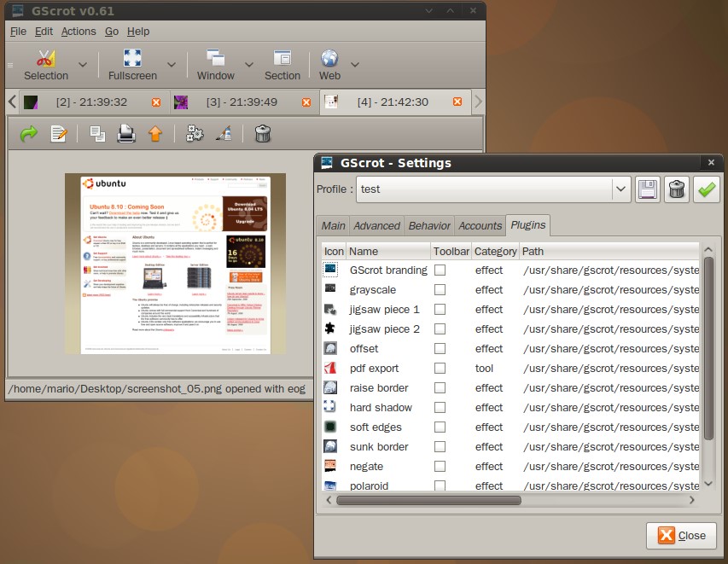The width and height of the screenshot is (728, 564).
Task: Switch to the Advanced settings tab
Action: click(x=376, y=225)
